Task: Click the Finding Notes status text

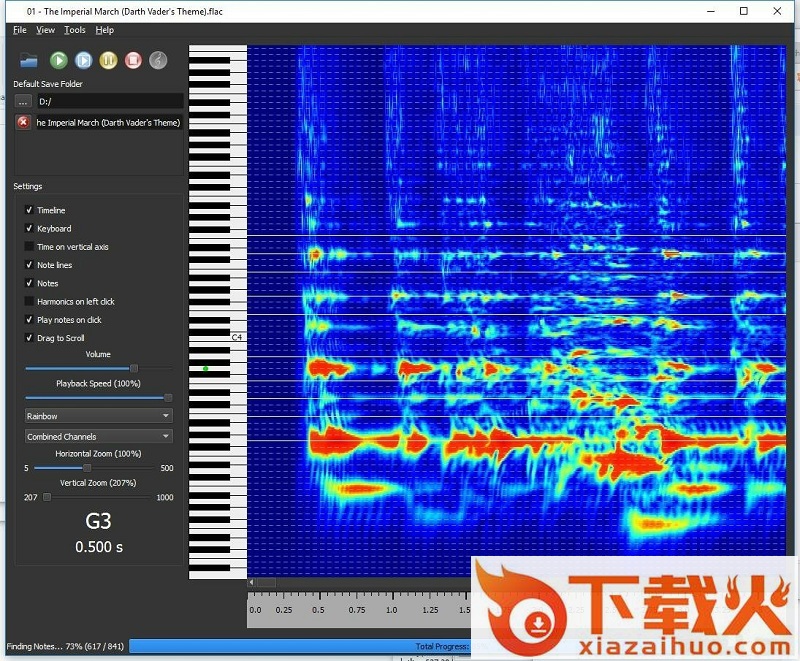Action: pos(65,646)
